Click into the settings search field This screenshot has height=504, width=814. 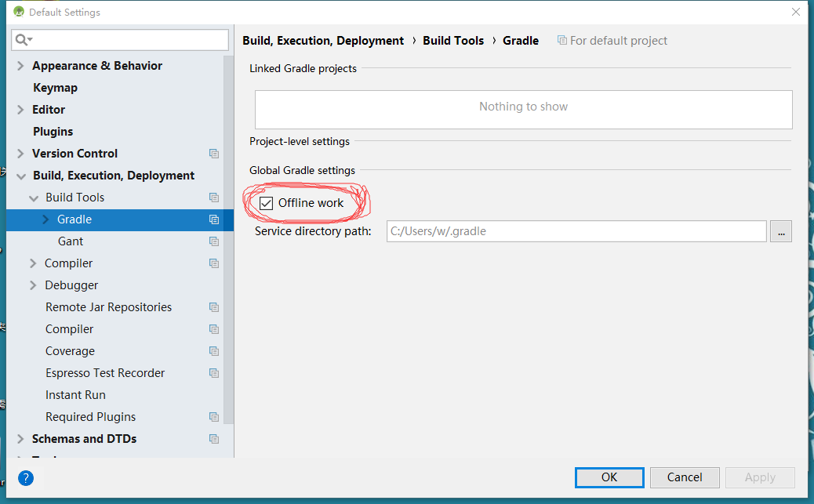120,39
